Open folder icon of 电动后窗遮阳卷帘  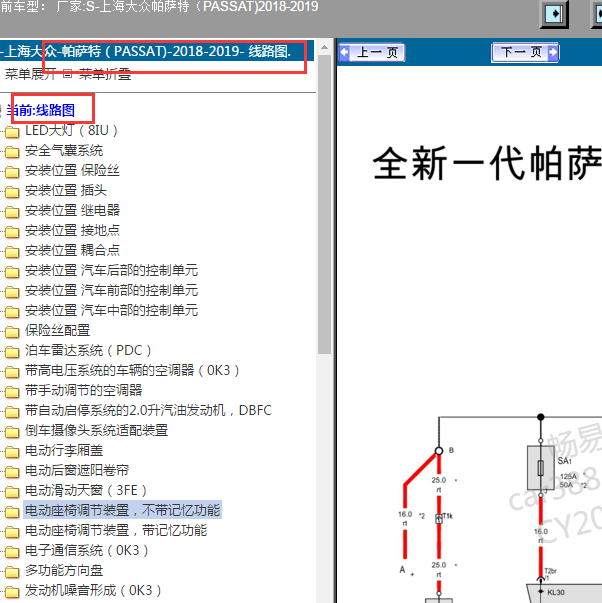click(x=12, y=472)
